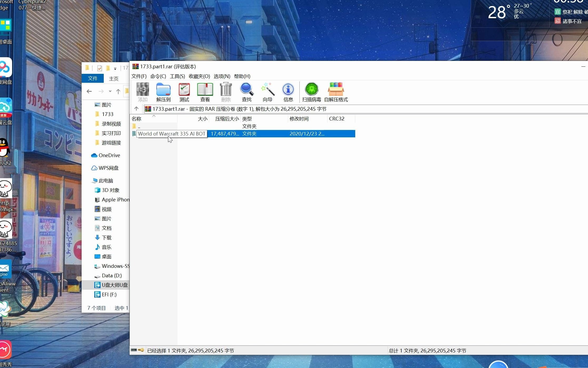Click the weather widget showing 28°
This screenshot has height=368, width=588.
coord(510,12)
